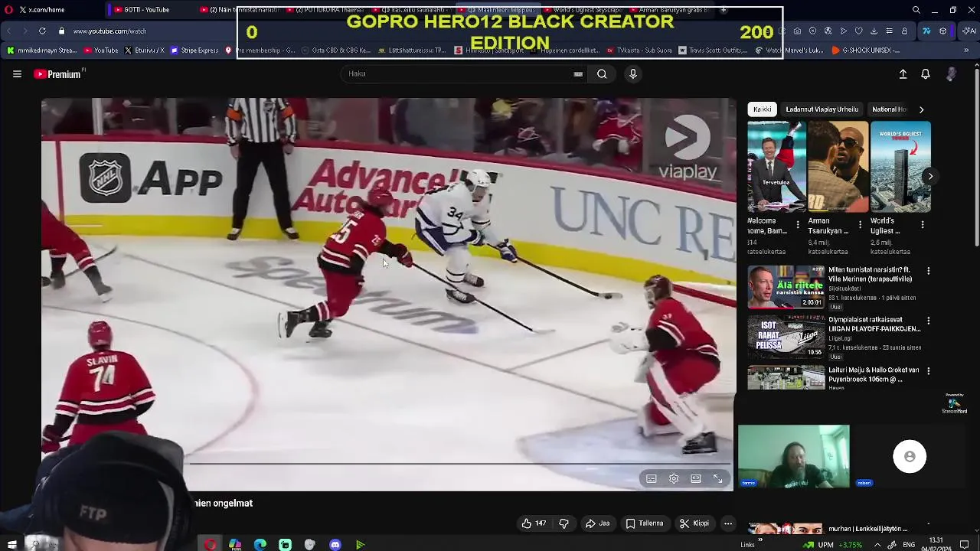Screen dimensions: 980x551
Task: Like the video with 147 likes
Action: point(534,523)
